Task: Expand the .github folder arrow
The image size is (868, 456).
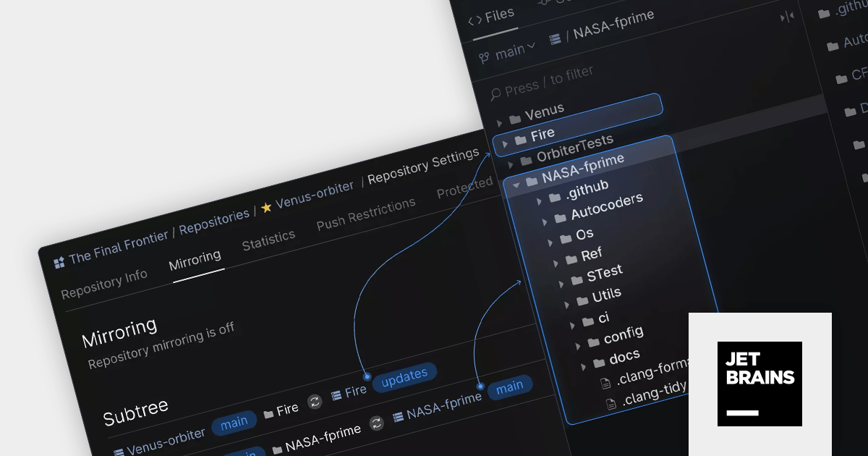Action: tap(540, 202)
